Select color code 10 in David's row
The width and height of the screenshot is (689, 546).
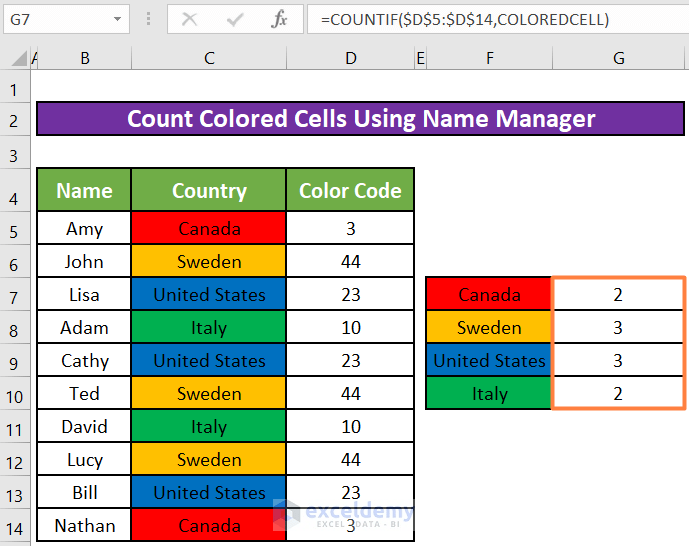coord(350,426)
